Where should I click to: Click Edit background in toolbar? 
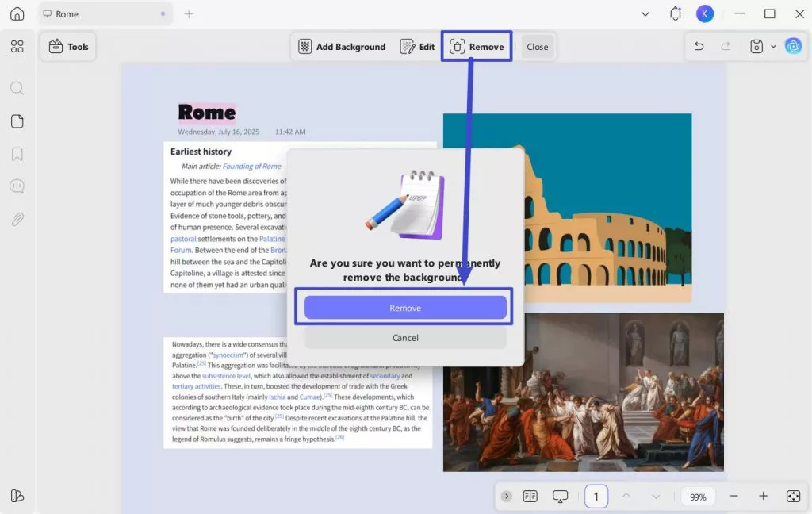click(417, 47)
